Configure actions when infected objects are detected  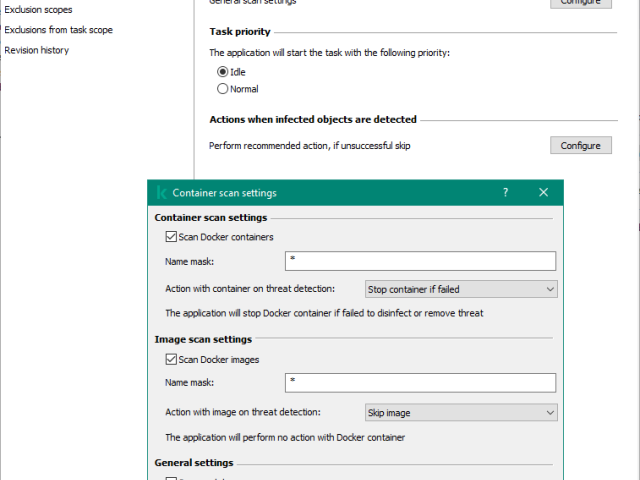pos(581,145)
